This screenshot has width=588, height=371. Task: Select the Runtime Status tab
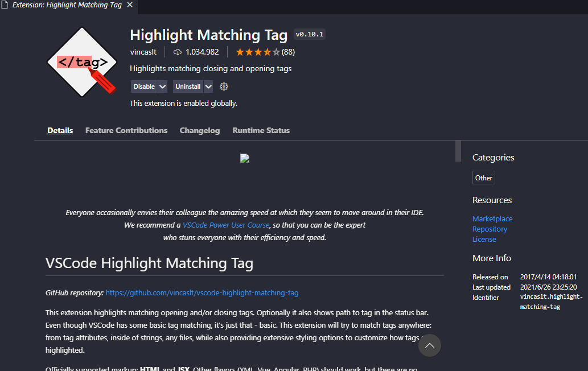pos(261,130)
